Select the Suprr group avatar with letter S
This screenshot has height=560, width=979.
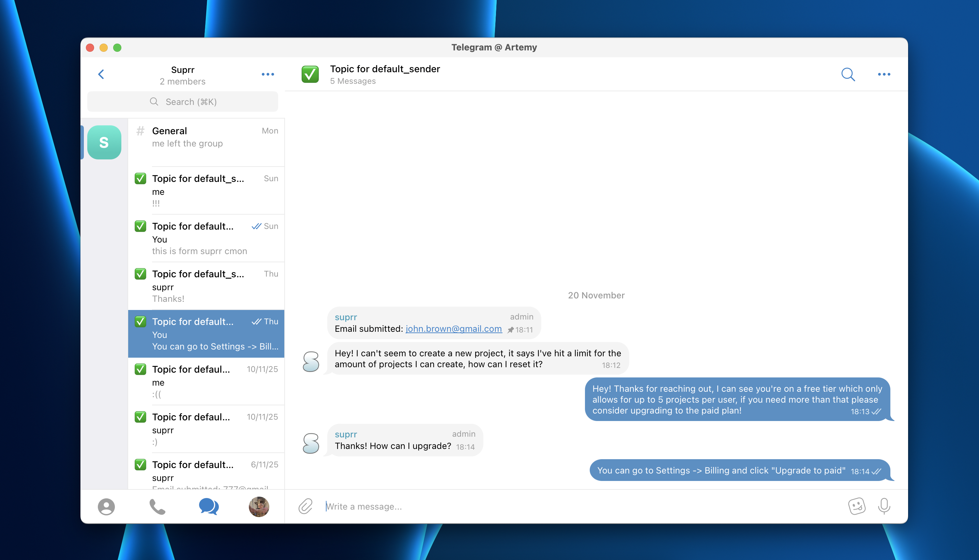(x=104, y=142)
